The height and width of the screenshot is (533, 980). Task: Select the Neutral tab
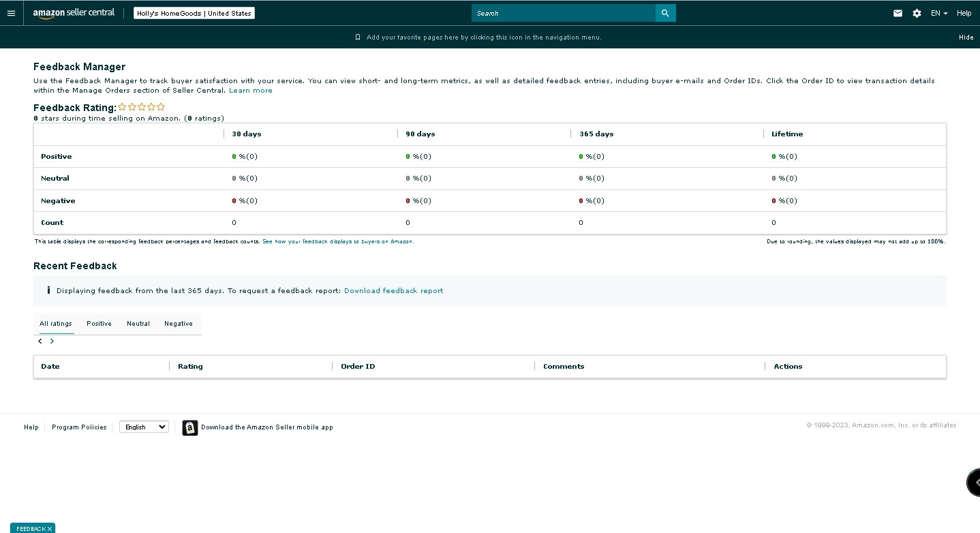[138, 324]
